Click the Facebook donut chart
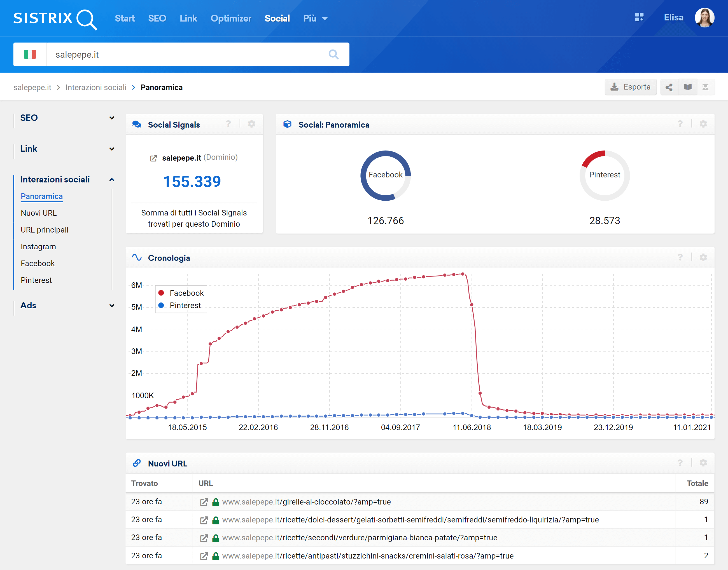Image resolution: width=728 pixels, height=570 pixels. [x=386, y=175]
